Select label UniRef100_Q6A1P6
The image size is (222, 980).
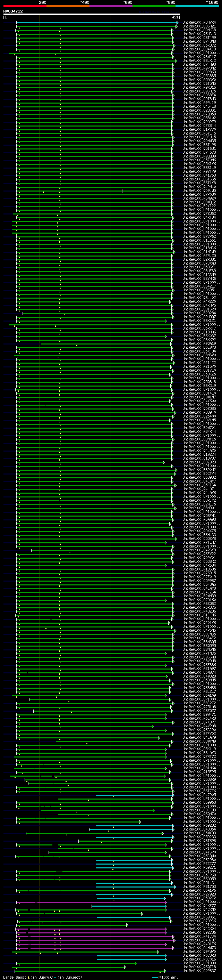pyautogui.click(x=199, y=890)
